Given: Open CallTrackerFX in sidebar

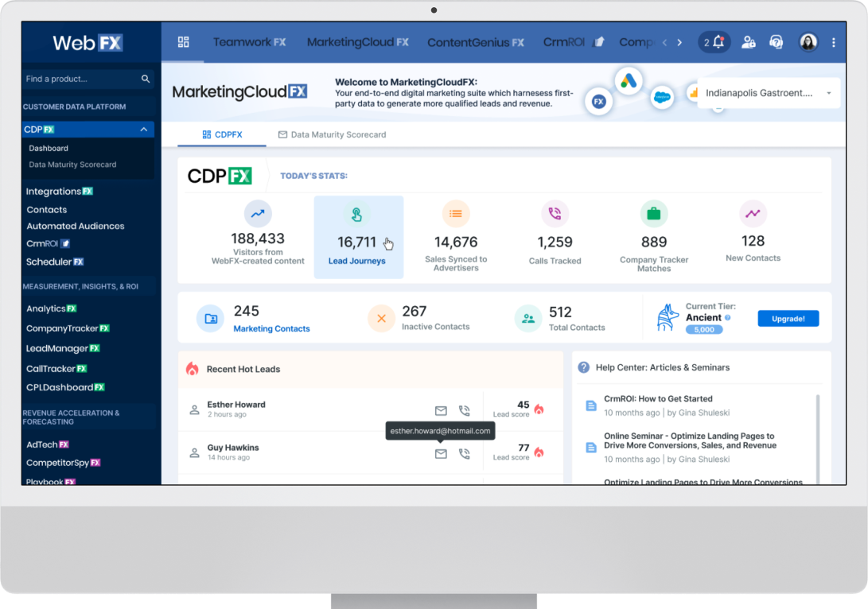Looking at the screenshot, I should [56, 368].
